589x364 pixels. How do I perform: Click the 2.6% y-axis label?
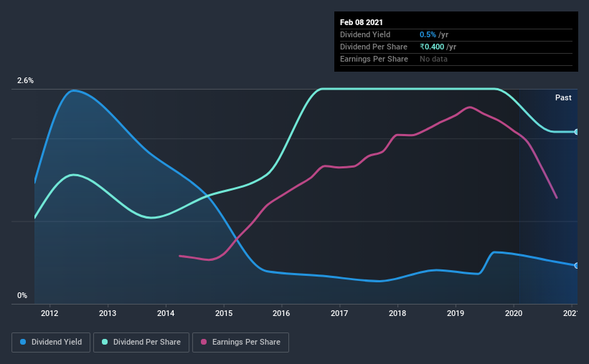(x=25, y=80)
